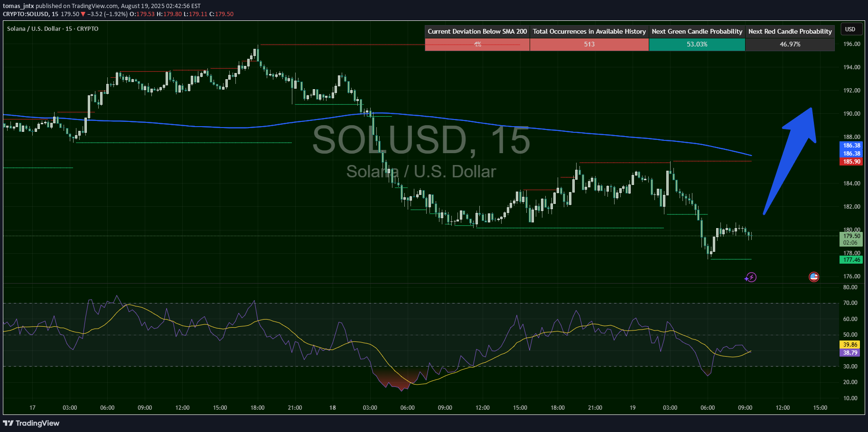868x432 pixels.
Task: Click the 70.00 RSI axis label
Action: click(850, 303)
